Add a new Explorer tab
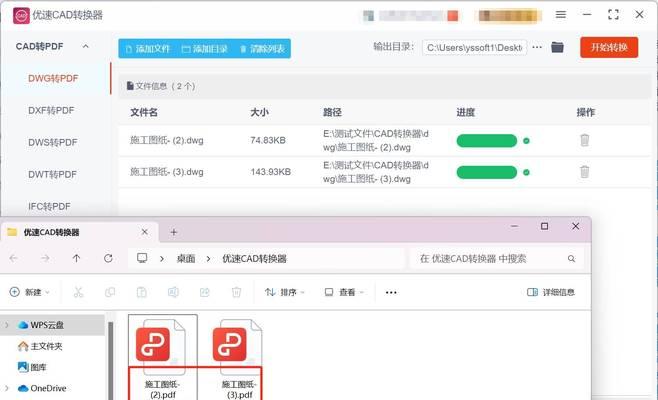The width and height of the screenshot is (658, 400). coord(174,232)
